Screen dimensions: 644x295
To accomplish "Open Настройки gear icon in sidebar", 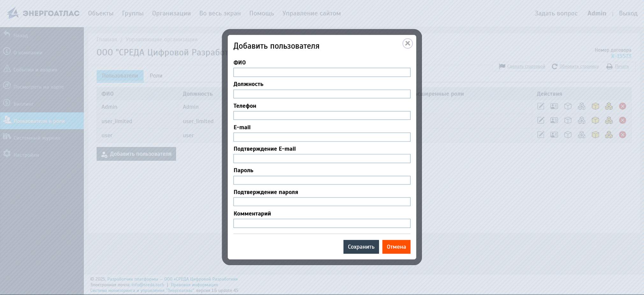I will (x=7, y=154).
